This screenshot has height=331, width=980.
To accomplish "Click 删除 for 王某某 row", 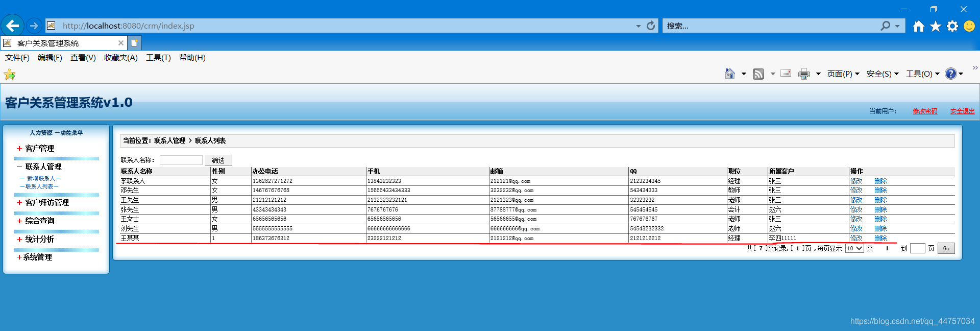I will 881,238.
